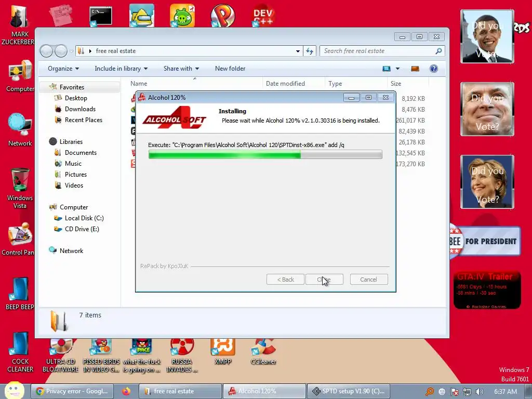Viewport: 532px width, 399px height.
Task: Launch the ULTRA CD BLOATWARE shortcut
Action: pyautogui.click(x=60, y=355)
